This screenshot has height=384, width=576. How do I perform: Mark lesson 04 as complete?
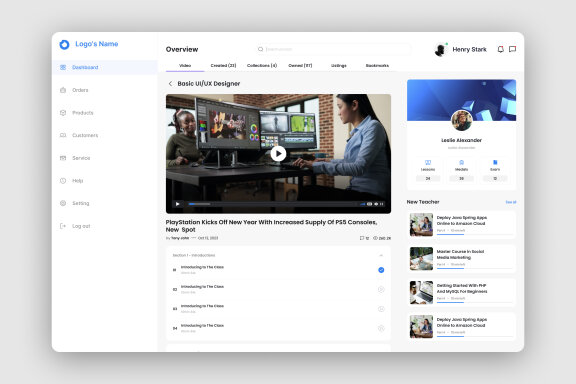tap(381, 329)
